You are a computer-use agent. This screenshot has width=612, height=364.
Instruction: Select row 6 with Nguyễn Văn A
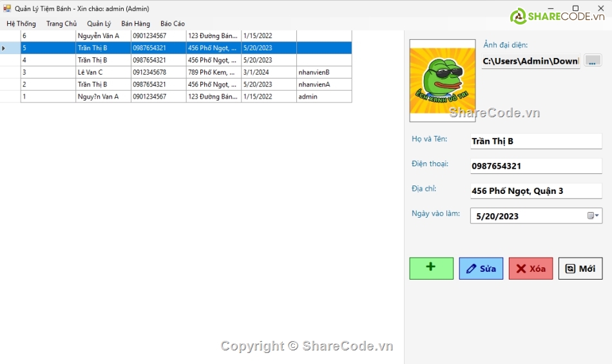(103, 36)
